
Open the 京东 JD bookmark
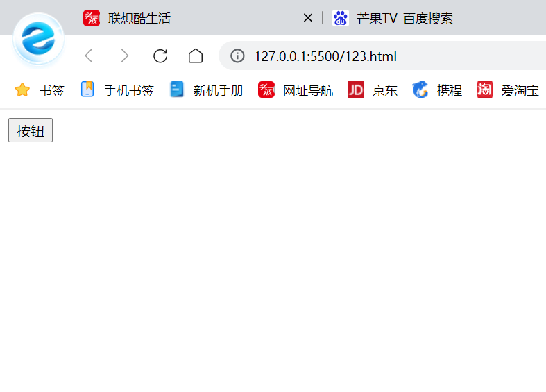pos(373,90)
